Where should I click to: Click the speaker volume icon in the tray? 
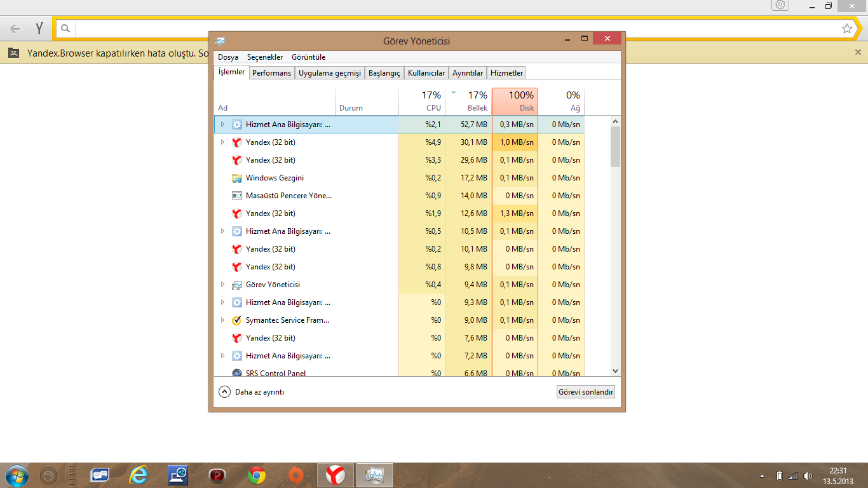808,476
